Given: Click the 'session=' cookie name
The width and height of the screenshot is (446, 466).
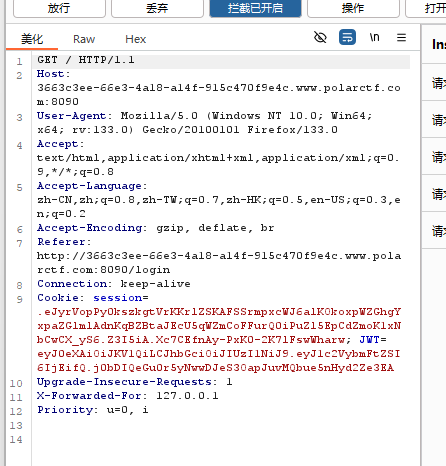Looking at the screenshot, I should (121, 298).
